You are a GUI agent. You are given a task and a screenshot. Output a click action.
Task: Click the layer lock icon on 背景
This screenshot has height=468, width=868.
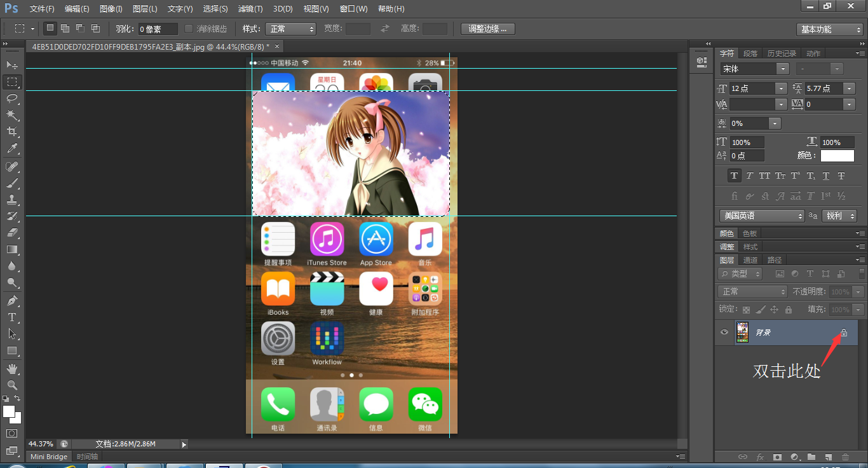click(844, 333)
